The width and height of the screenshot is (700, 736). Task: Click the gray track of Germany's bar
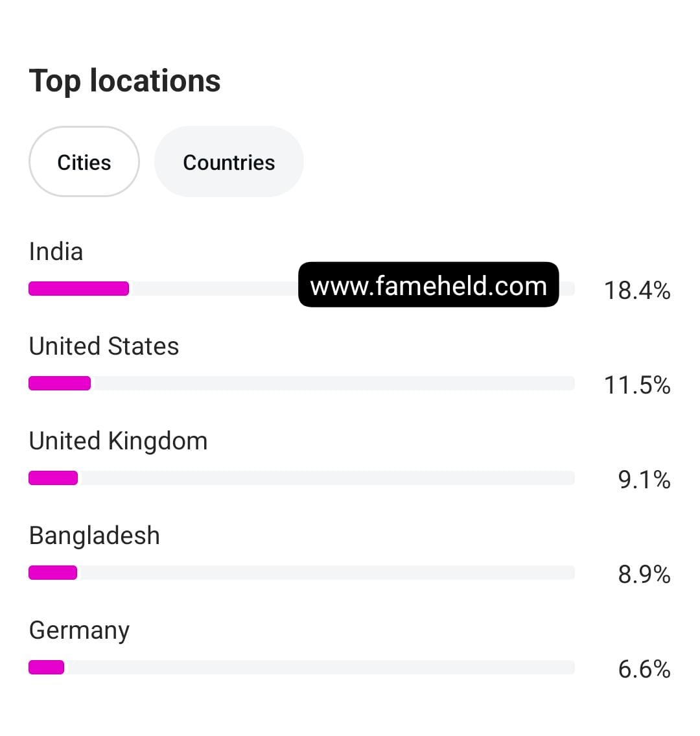[x=318, y=667]
